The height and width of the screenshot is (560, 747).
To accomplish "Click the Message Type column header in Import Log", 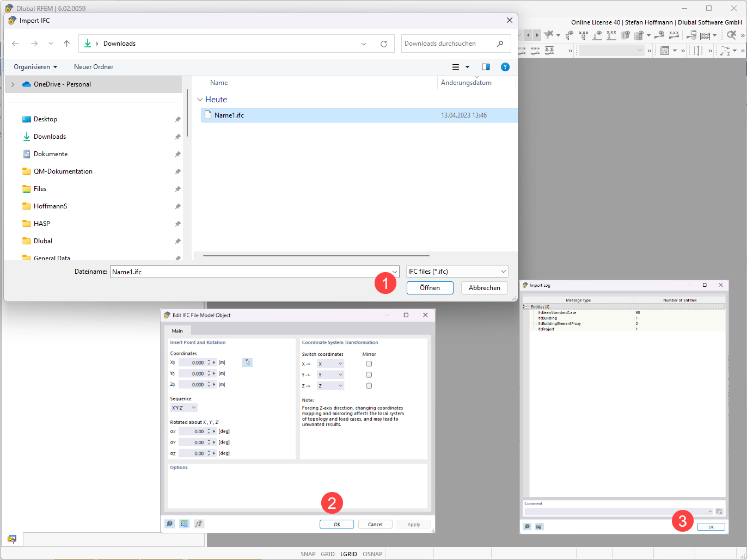I will [578, 300].
